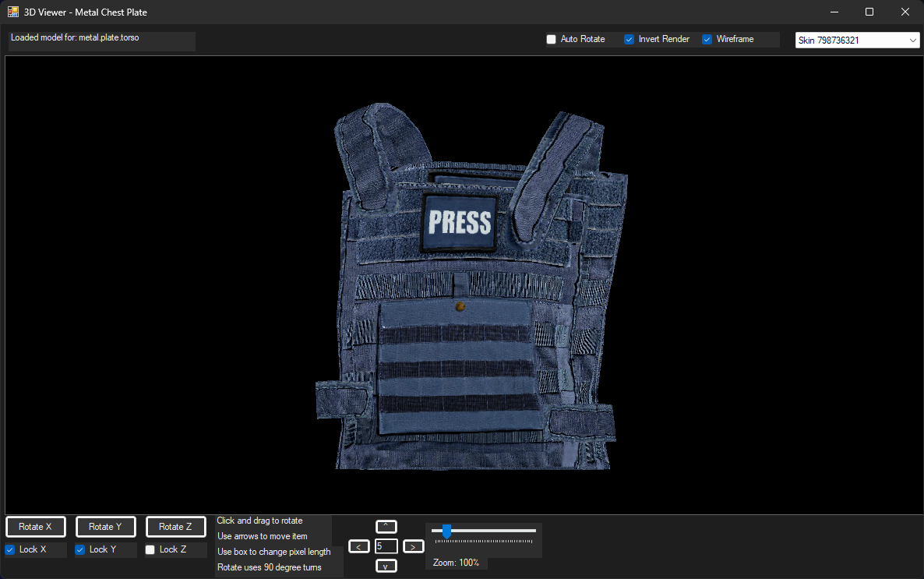This screenshot has height=579, width=924.
Task: Click the down arrow to nudge item downward
Action: click(386, 566)
